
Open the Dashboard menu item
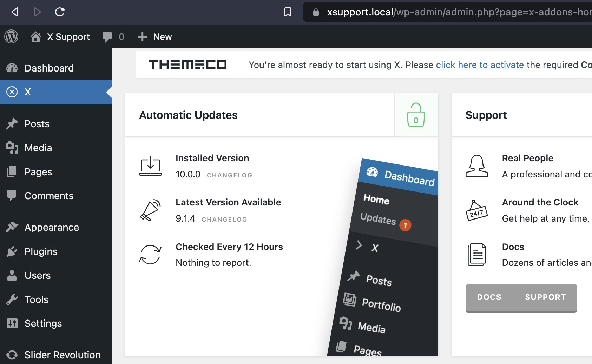49,68
